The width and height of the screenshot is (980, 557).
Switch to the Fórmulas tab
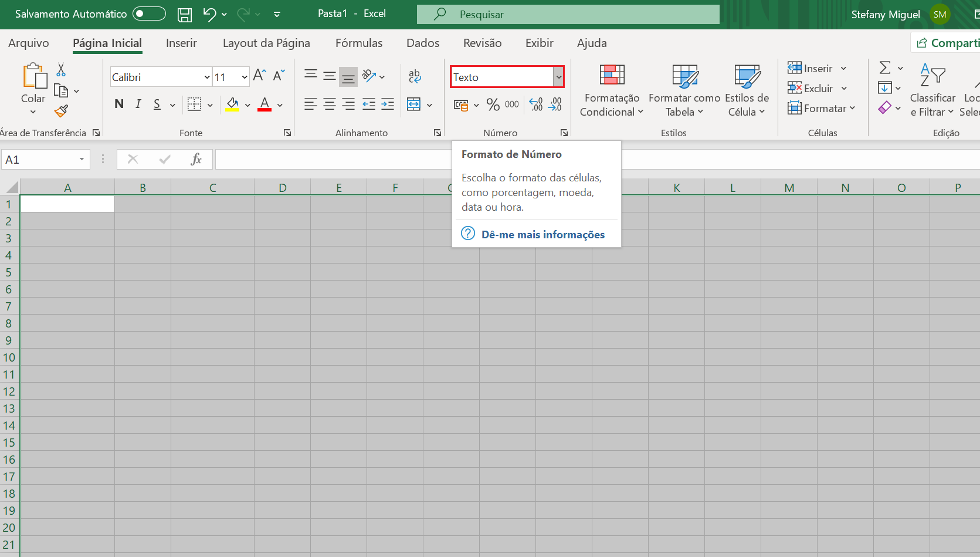point(359,43)
